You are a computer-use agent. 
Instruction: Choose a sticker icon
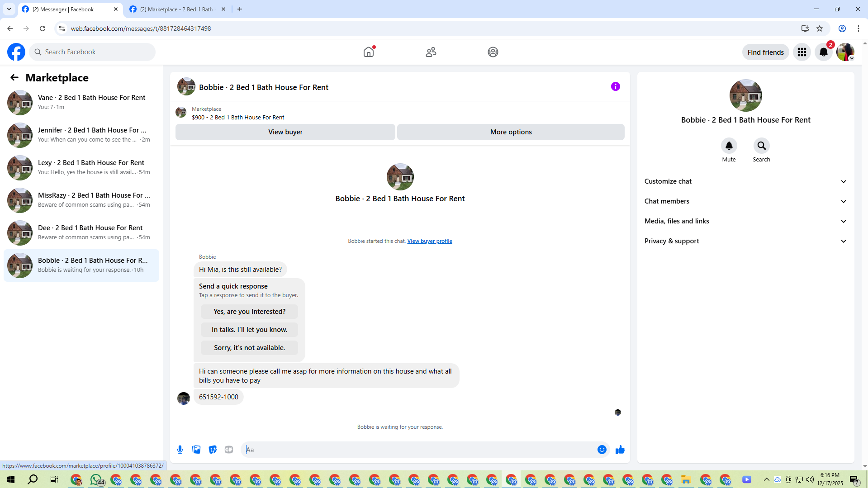(x=213, y=450)
